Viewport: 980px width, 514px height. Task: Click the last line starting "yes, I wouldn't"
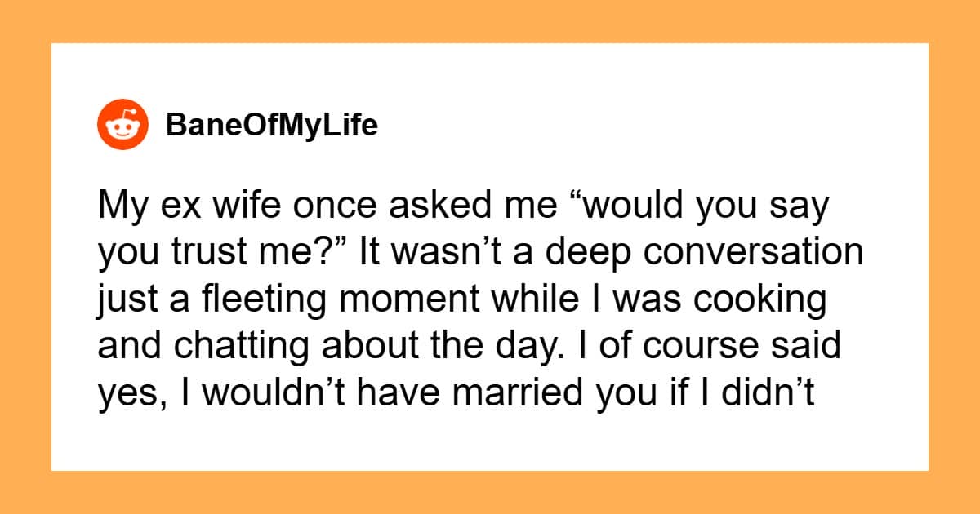pyautogui.click(x=456, y=393)
